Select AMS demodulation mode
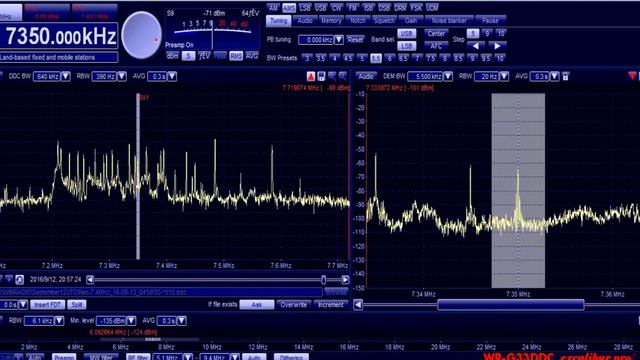Image resolution: width=640 pixels, height=360 pixels. tap(289, 8)
